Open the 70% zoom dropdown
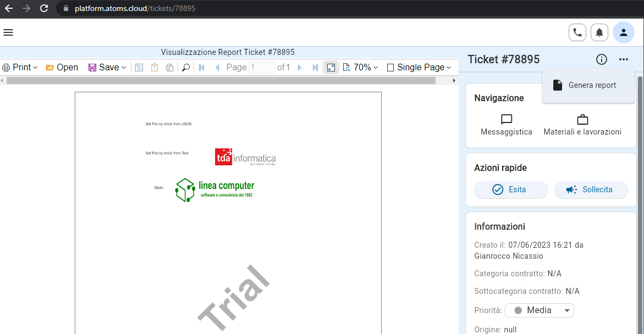 (360, 67)
